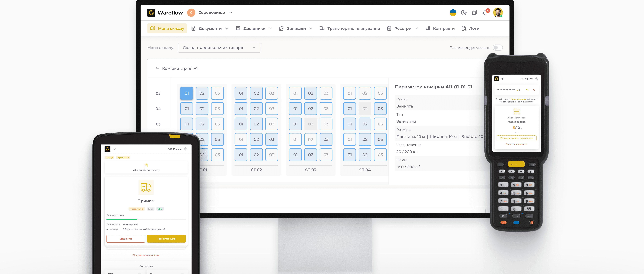Select cell 03 in row 04 of СТ 04
This screenshot has width=644, height=274.
(x=380, y=109)
